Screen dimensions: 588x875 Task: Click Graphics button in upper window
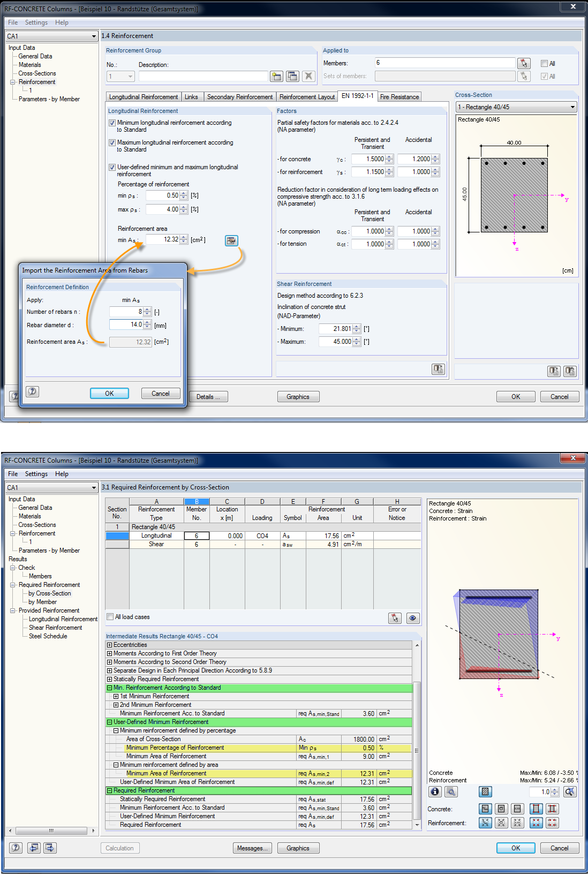298,397
